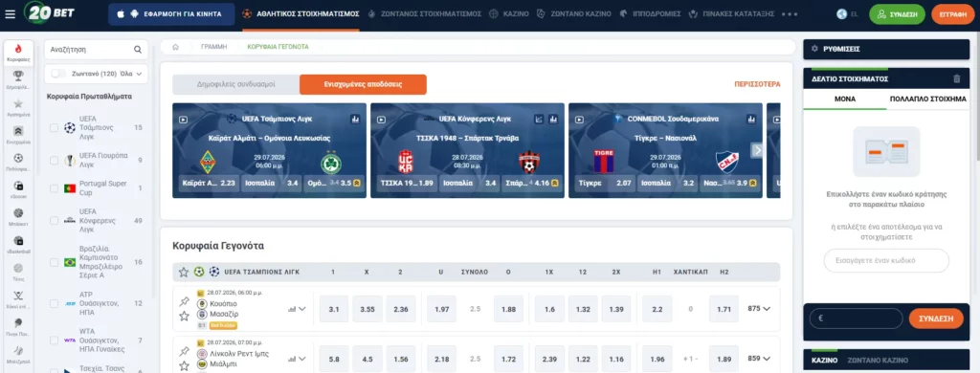Click search magnifier icon
Screen dimensions: 980x373
point(138,50)
